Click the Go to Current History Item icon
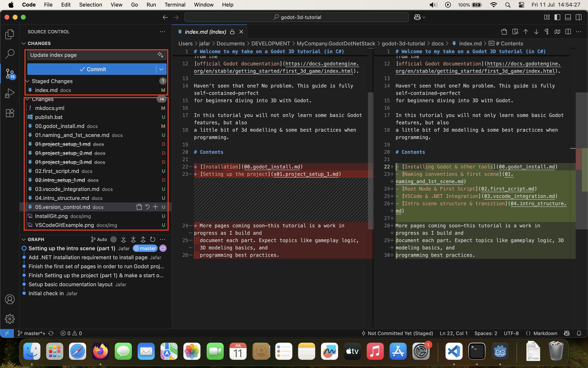Viewport: 588px width, 368px height. (x=114, y=239)
